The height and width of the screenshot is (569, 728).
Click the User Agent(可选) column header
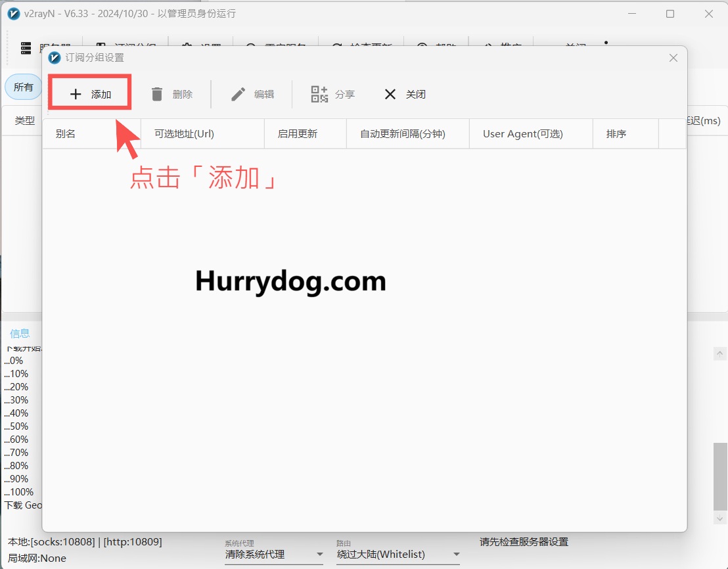[x=523, y=133]
